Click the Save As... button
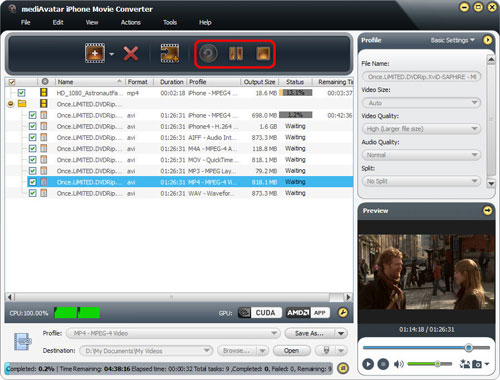This screenshot has width=500, height=380. point(309,333)
